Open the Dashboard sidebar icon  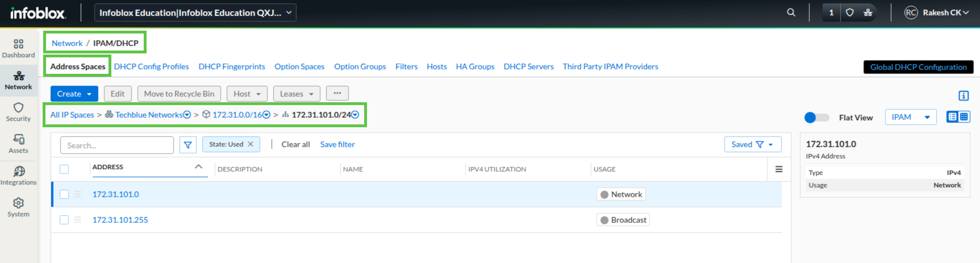18,48
